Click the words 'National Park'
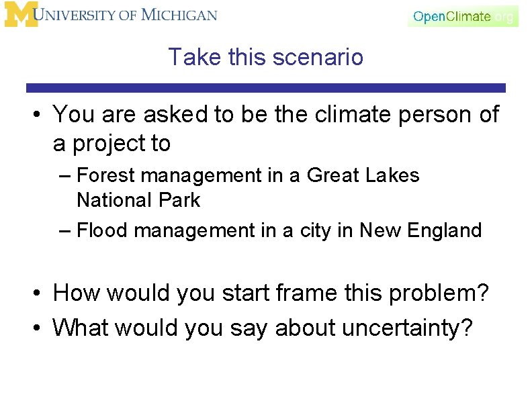Screen dimensions: 532x411 pyautogui.click(x=138, y=199)
